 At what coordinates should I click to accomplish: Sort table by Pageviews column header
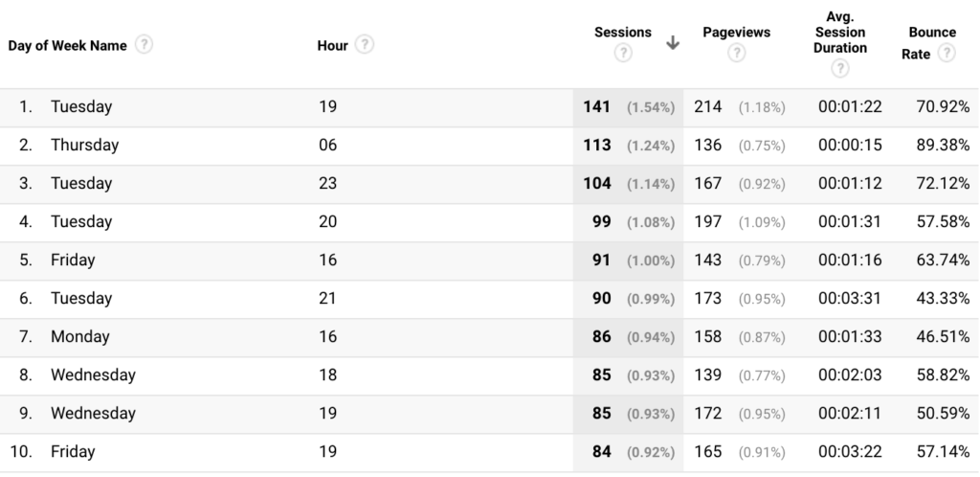(x=736, y=33)
